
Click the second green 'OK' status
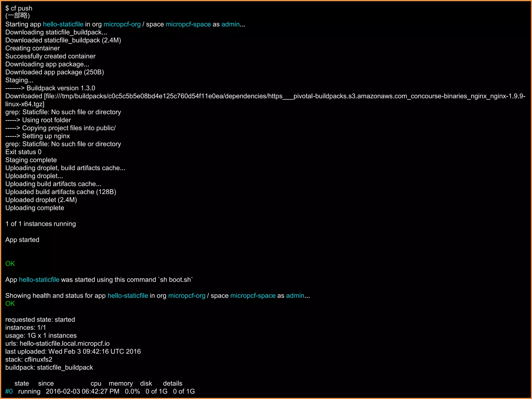coord(10,304)
